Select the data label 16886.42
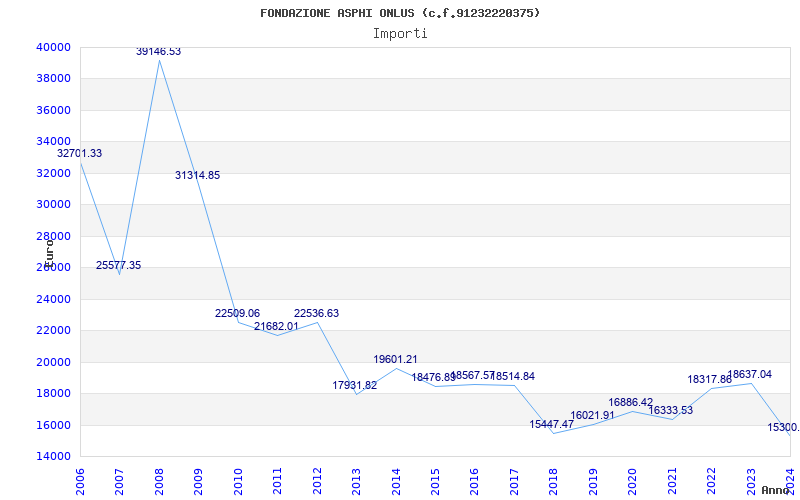Screen dimensions: 800x500 click(631, 403)
